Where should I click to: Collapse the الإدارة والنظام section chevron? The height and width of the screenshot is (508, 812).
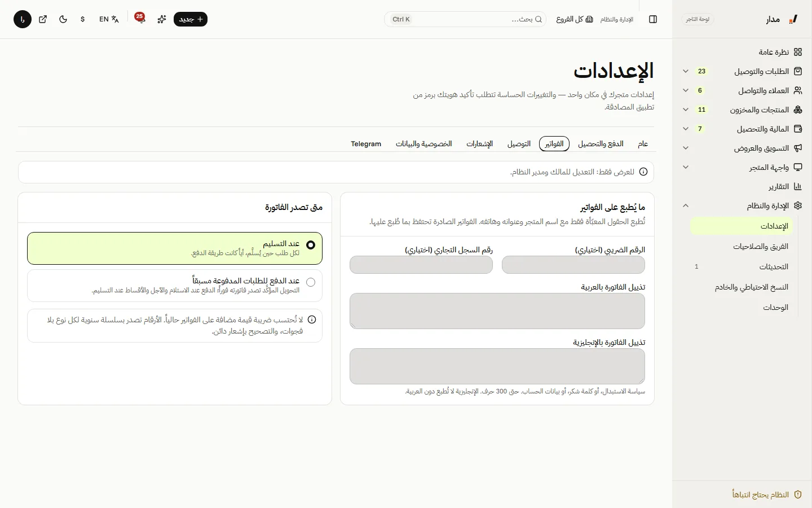point(686,205)
